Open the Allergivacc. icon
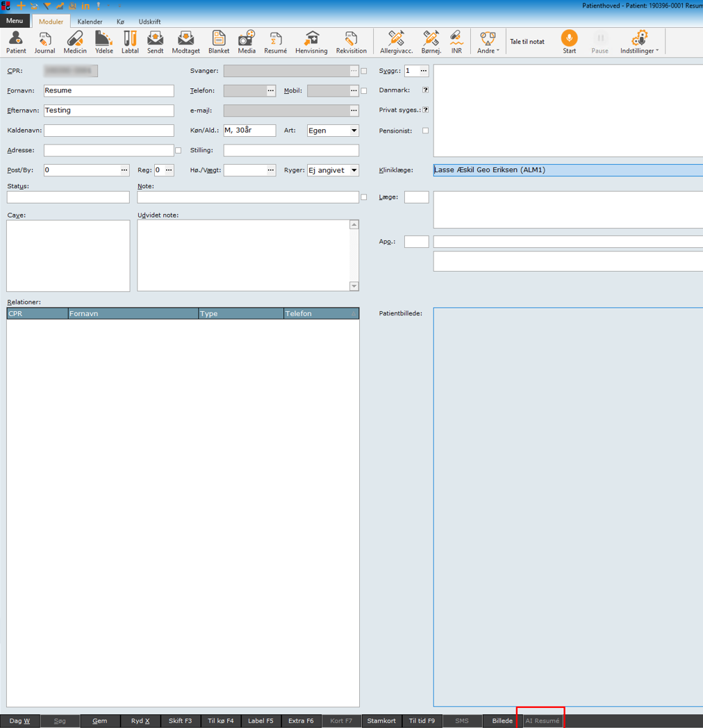 396,42
